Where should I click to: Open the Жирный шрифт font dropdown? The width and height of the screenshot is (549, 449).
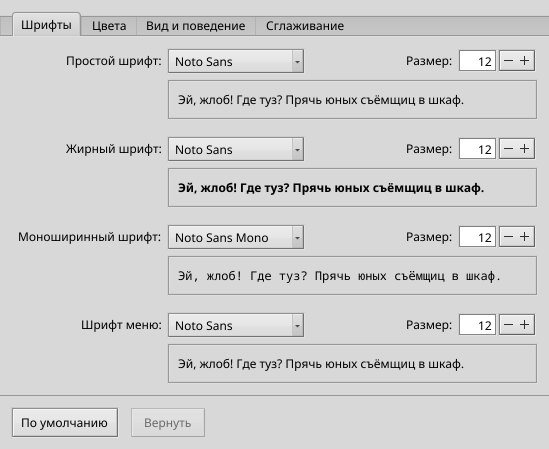tap(236, 149)
